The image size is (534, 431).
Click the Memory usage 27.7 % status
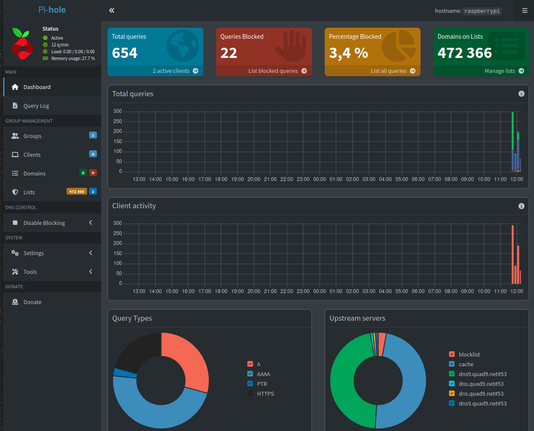73,58
